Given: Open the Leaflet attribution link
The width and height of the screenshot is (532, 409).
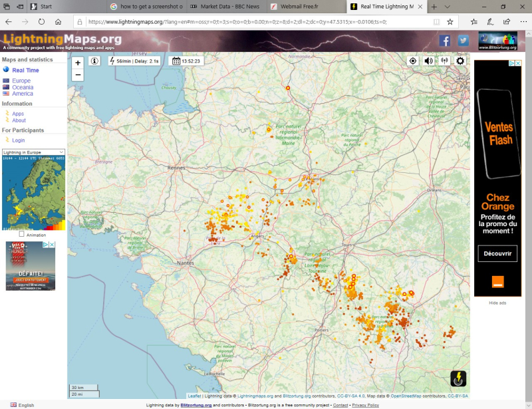Looking at the screenshot, I should [x=194, y=396].
